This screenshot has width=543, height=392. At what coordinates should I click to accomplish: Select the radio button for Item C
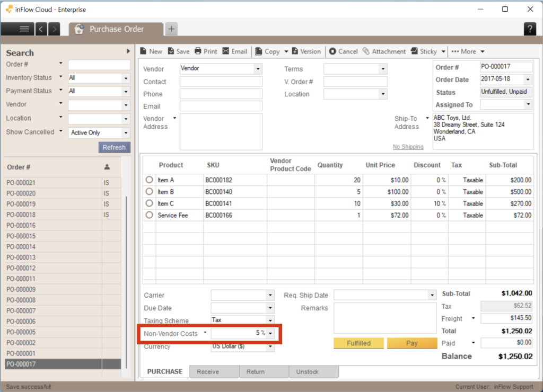149,203
